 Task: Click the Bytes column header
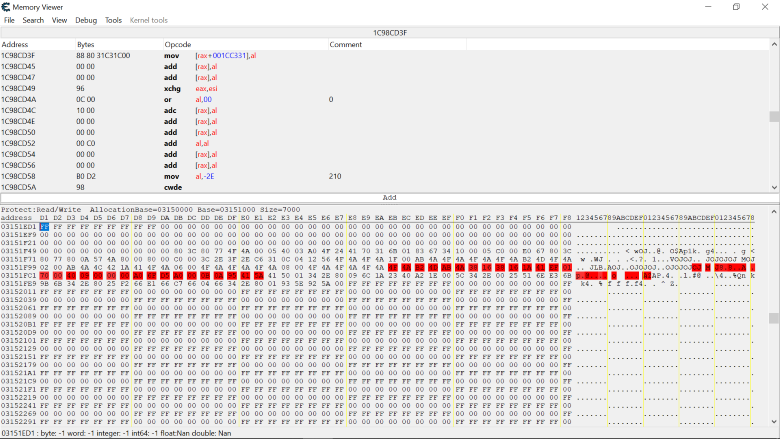119,44
